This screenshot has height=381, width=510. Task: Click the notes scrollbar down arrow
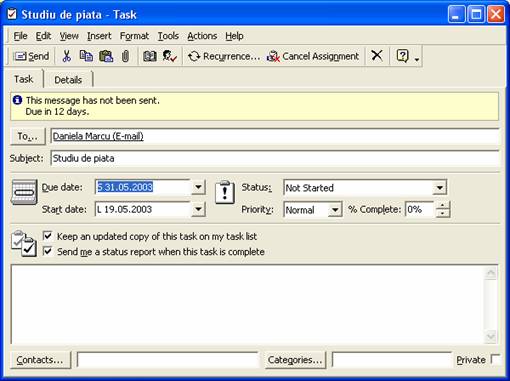(x=491, y=336)
